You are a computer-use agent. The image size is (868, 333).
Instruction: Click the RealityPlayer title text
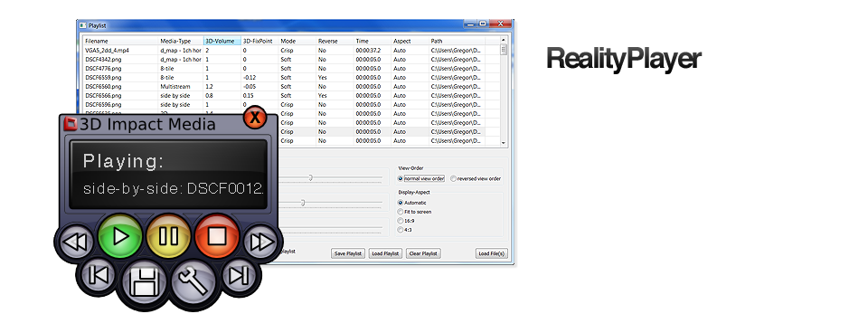pos(623,60)
